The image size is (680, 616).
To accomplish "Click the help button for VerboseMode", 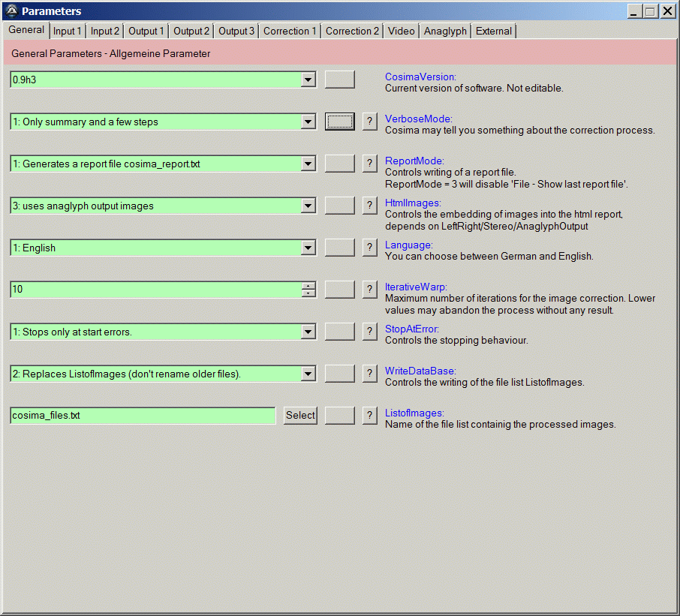I will pos(369,122).
